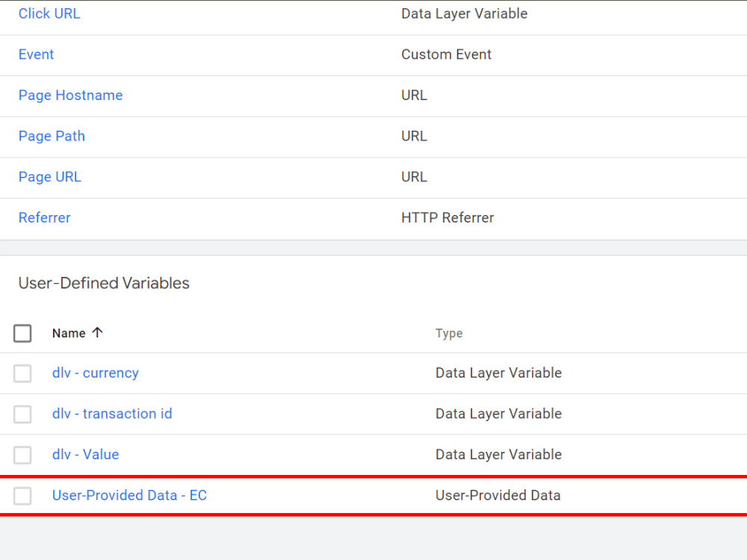Check the box for dlv - currency
This screenshot has height=560, width=747.
[x=22, y=373]
